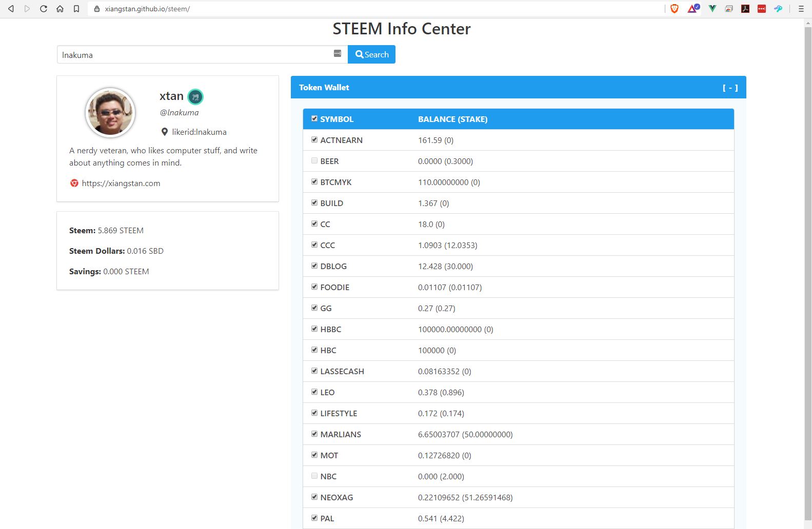This screenshot has height=529, width=812.
Task: Toggle the FOODIE checkbox
Action: 314,287
